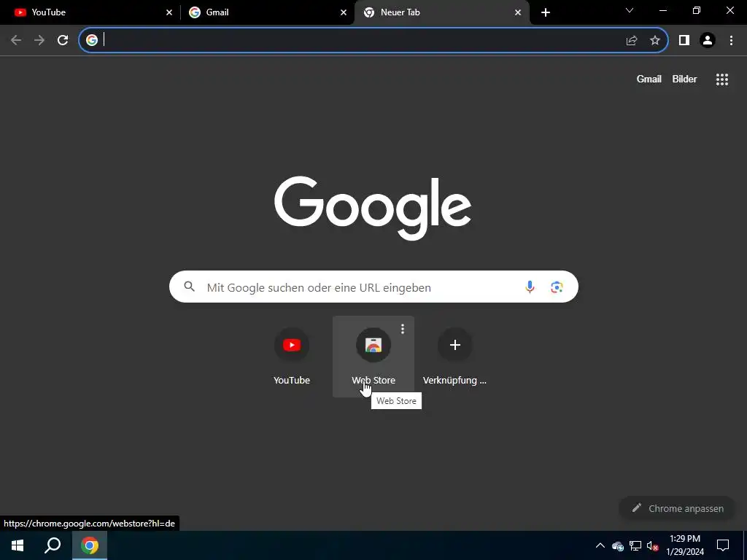The height and width of the screenshot is (560, 747).
Task: Click the Google icon in address bar
Action: tap(92, 40)
